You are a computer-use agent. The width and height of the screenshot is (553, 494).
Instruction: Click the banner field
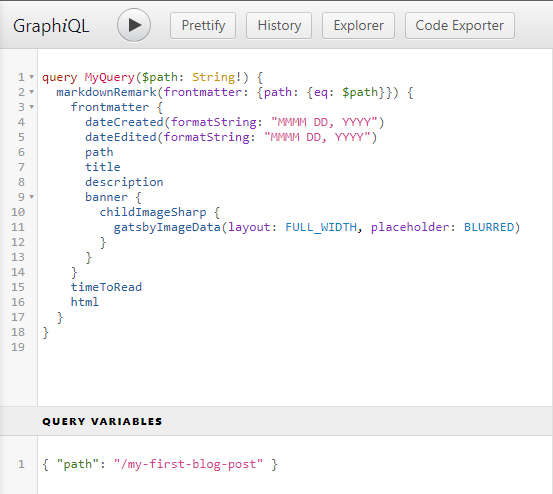106,197
